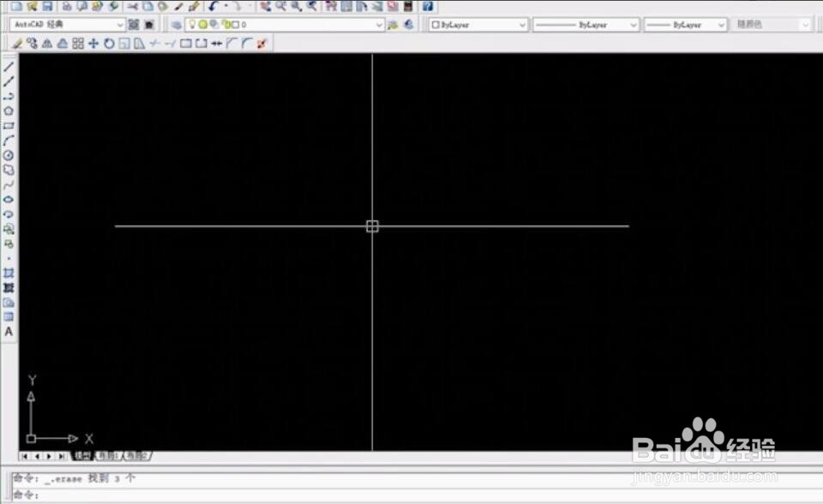Select the Rectangle draw tool
The width and height of the screenshot is (823, 504).
9,125
